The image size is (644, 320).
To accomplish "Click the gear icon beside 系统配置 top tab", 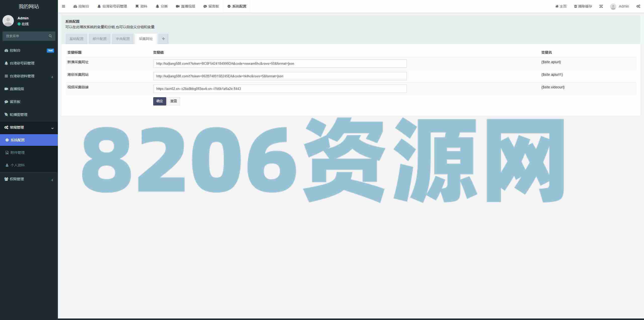I will point(229,6).
